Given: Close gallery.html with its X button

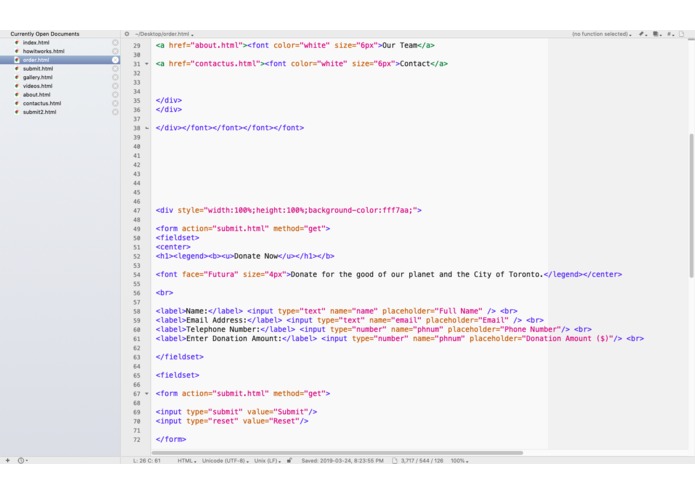Looking at the screenshot, I should (115, 77).
